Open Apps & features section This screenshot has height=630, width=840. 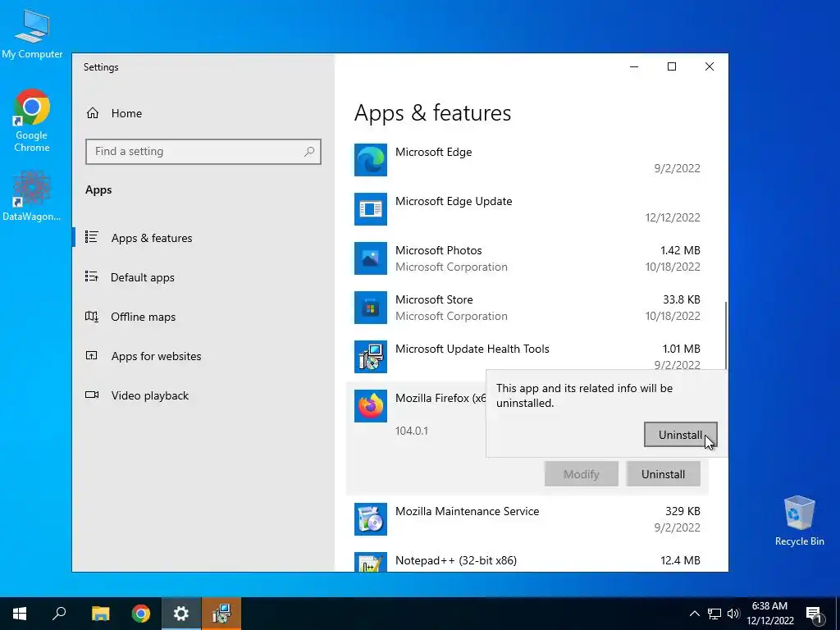coord(152,238)
